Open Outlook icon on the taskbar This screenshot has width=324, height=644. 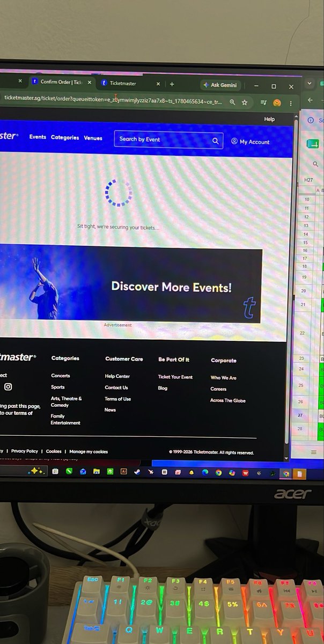pyautogui.click(x=83, y=472)
